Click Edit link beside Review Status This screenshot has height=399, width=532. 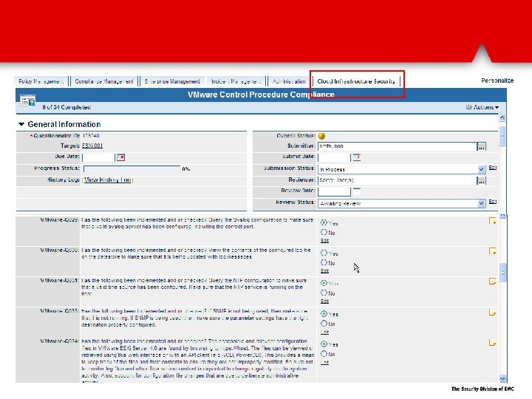pos(493,202)
